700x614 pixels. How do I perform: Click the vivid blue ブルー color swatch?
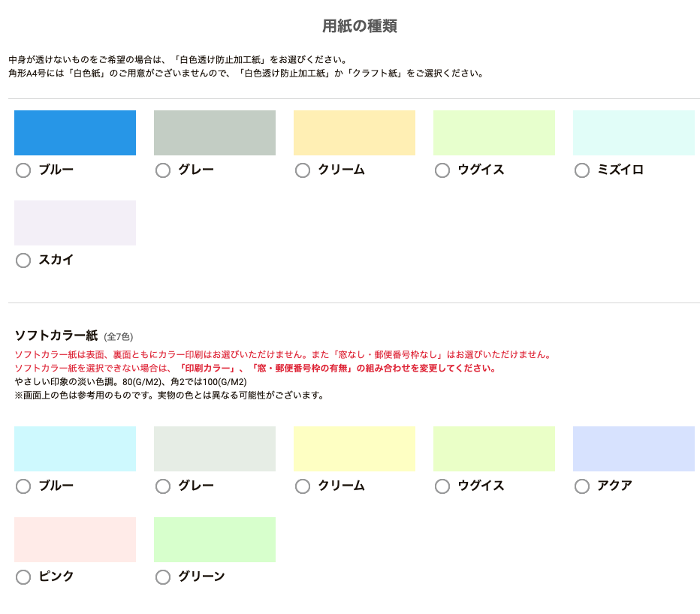[x=75, y=133]
